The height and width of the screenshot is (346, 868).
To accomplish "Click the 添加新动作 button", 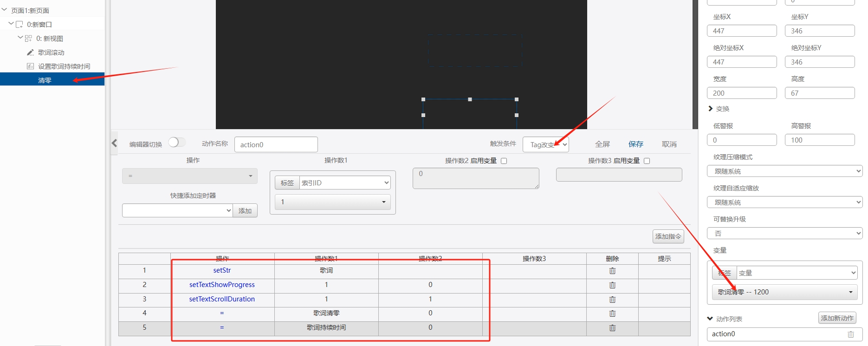I will point(837,318).
